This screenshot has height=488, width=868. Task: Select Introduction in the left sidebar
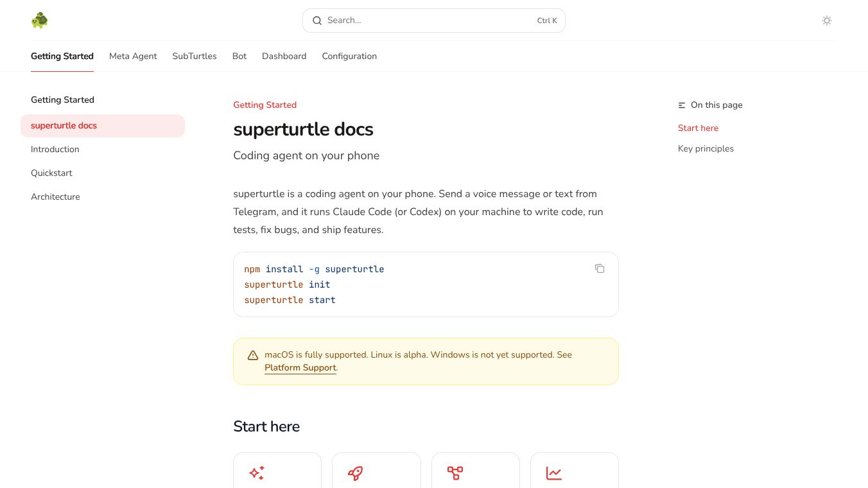point(55,149)
